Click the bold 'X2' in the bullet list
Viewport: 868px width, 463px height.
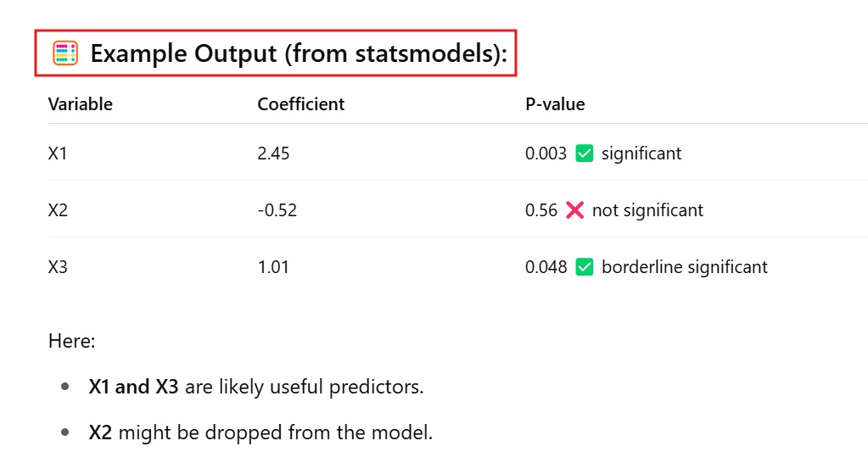pos(101,432)
